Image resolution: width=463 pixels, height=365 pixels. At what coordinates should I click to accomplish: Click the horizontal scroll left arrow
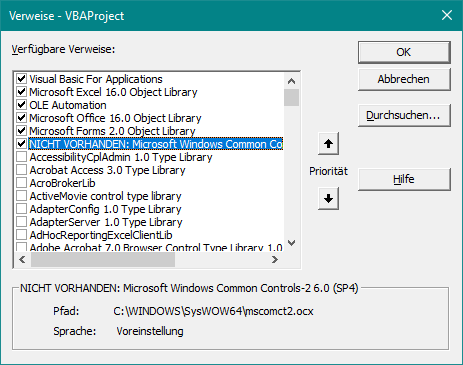[x=22, y=259]
